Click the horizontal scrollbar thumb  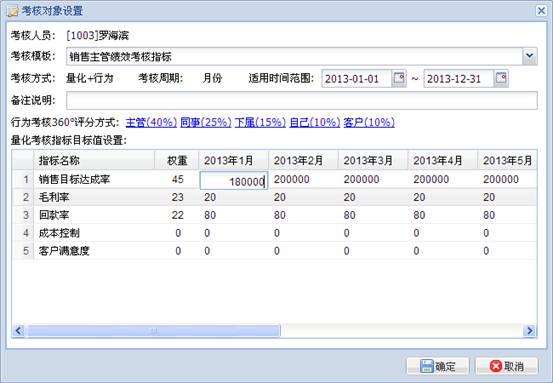click(x=153, y=330)
